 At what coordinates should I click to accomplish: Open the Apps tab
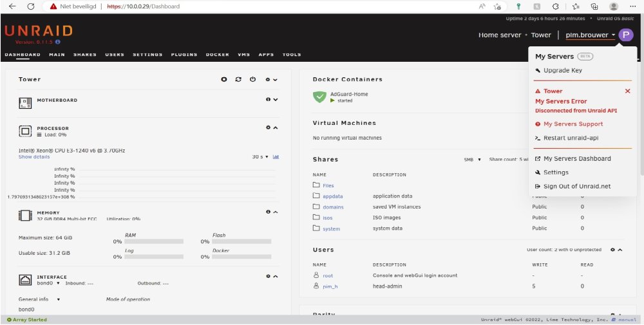(x=266, y=54)
